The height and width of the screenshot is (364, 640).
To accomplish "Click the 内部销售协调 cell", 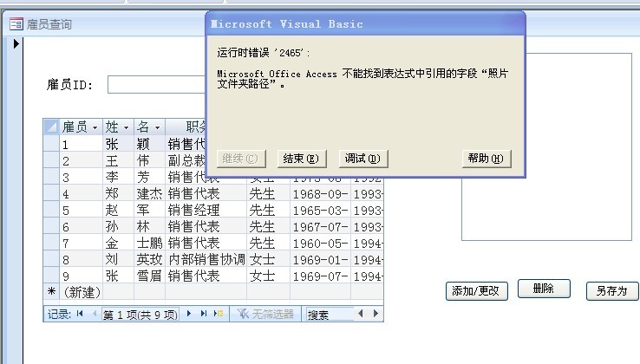I will [206, 259].
